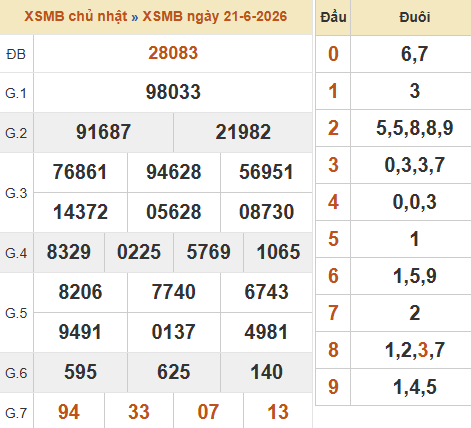Click head digit 0 in Đầu column
The height and width of the screenshot is (428, 471).
333,54
